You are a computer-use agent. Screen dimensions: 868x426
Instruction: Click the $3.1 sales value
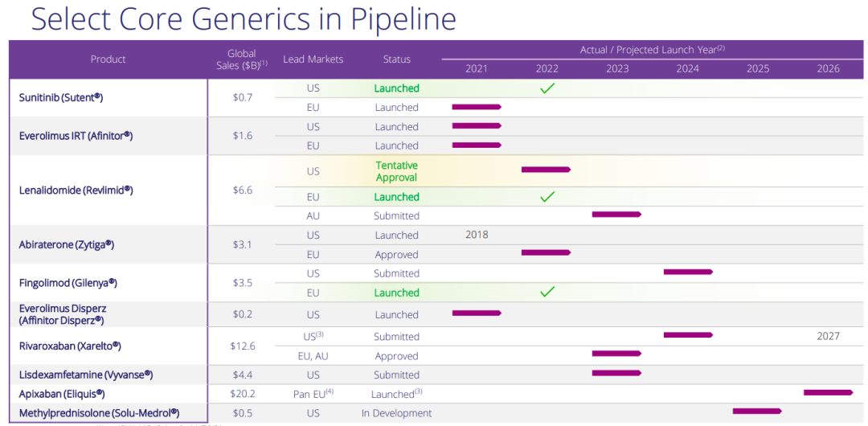pos(243,244)
